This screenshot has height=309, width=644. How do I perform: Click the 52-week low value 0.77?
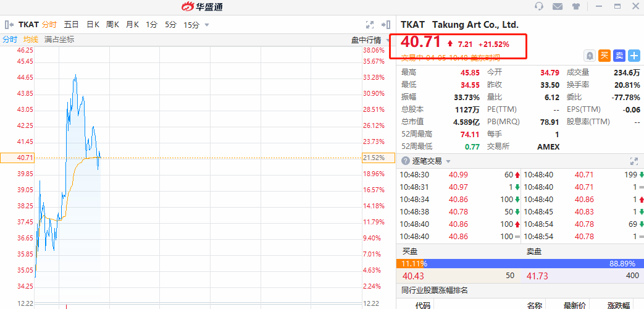472,146
